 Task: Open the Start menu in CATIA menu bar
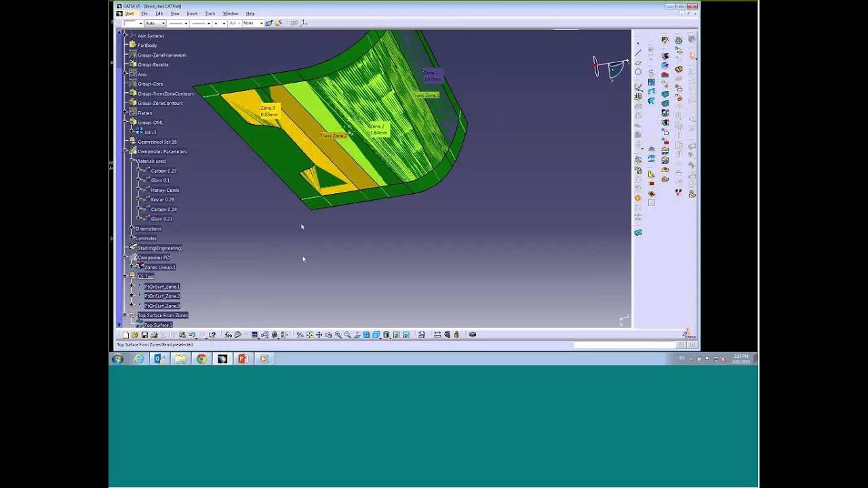tap(129, 14)
